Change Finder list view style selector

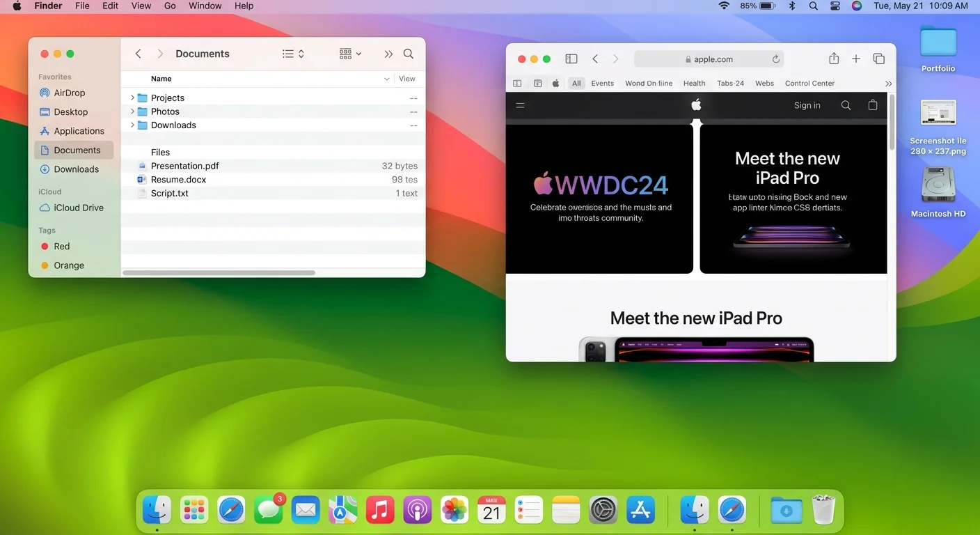[293, 54]
